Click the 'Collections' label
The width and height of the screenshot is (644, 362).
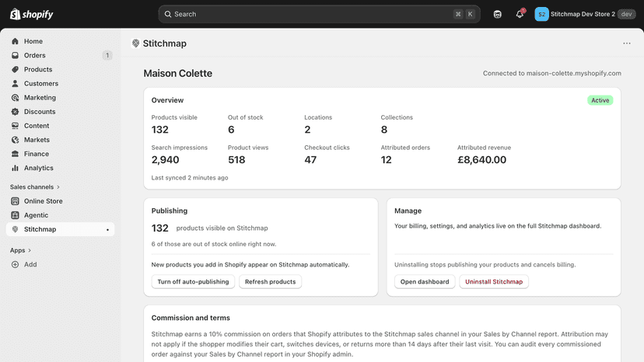tap(397, 117)
